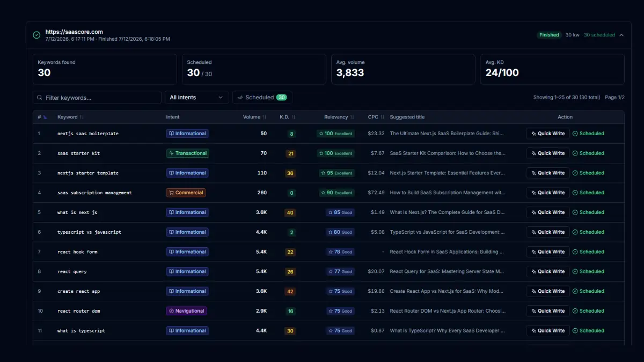Sort table by Keyword column
The width and height of the screenshot is (644, 362).
coord(70,117)
